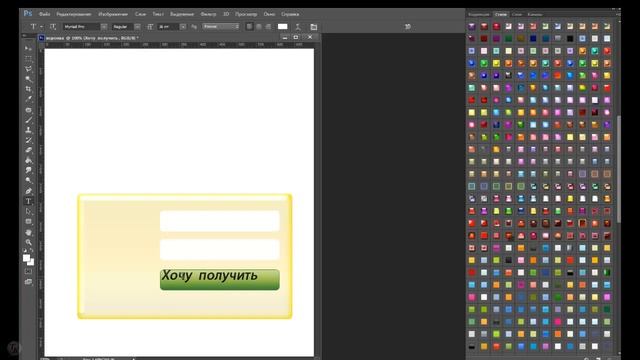The image size is (640, 360).
Task: Set center text alignment
Action: pos(259,27)
